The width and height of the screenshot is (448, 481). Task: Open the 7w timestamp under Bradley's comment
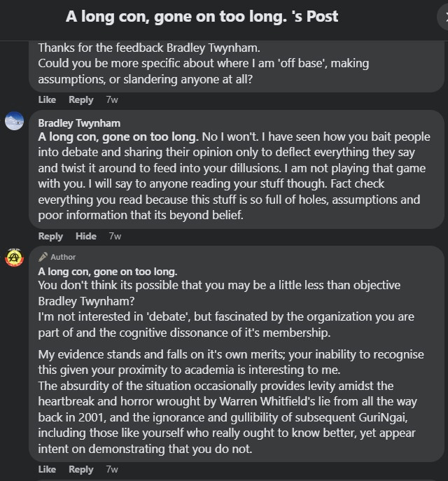pyautogui.click(x=115, y=236)
